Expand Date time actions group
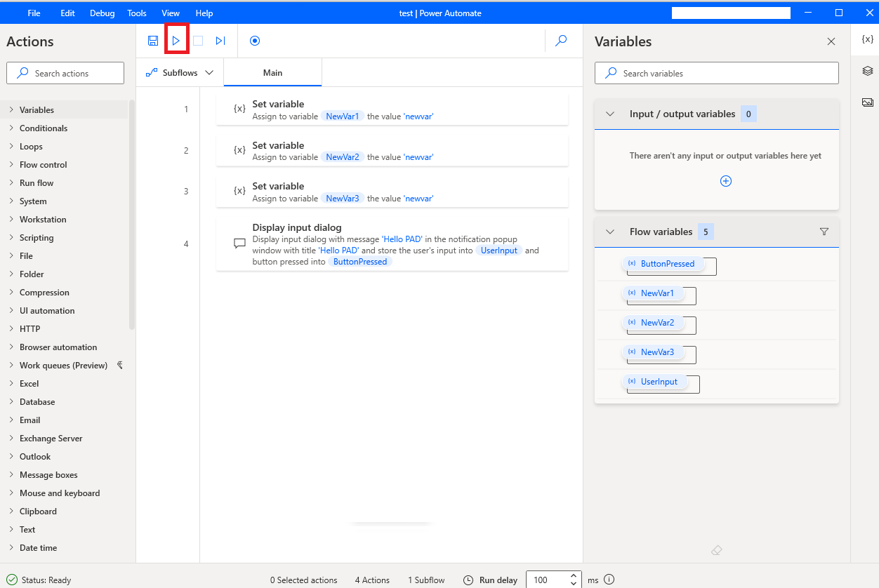This screenshot has width=879, height=588. coord(11,547)
